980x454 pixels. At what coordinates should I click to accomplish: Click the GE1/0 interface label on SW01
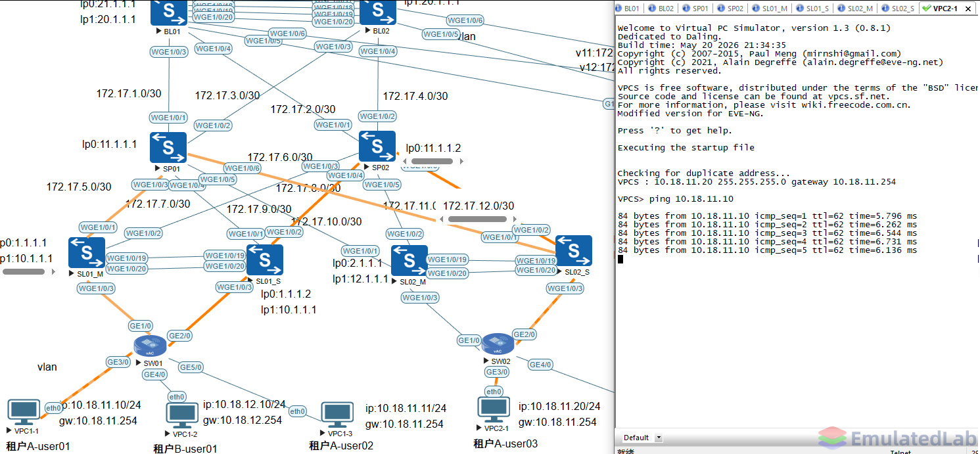141,325
